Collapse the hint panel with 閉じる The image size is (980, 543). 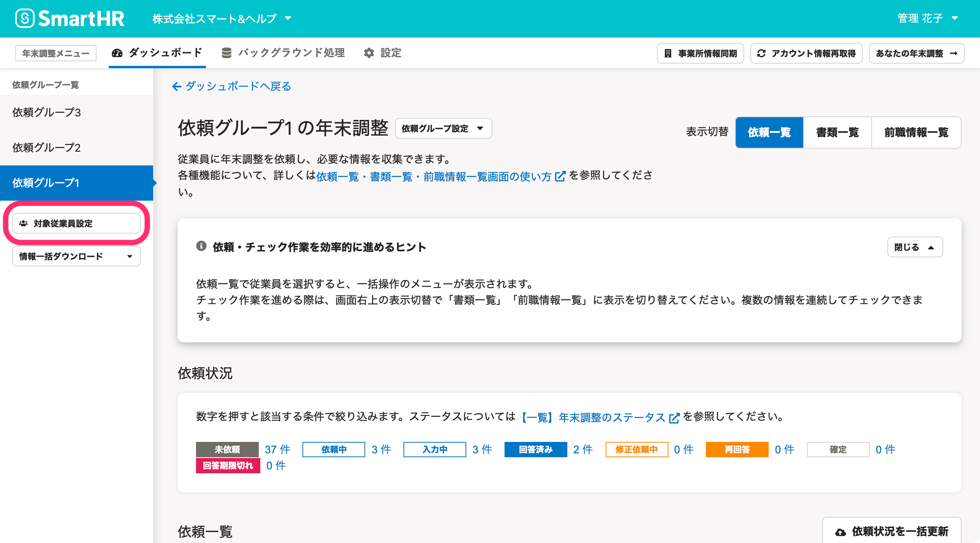click(915, 247)
